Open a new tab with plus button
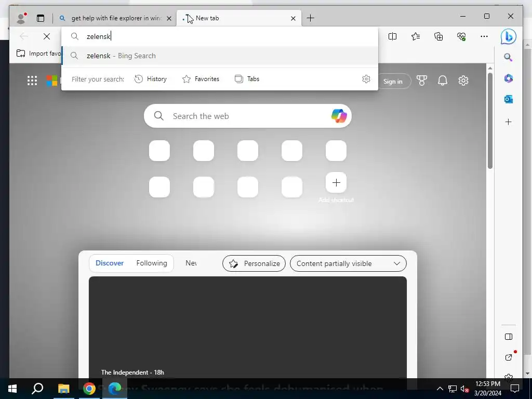 (x=310, y=18)
